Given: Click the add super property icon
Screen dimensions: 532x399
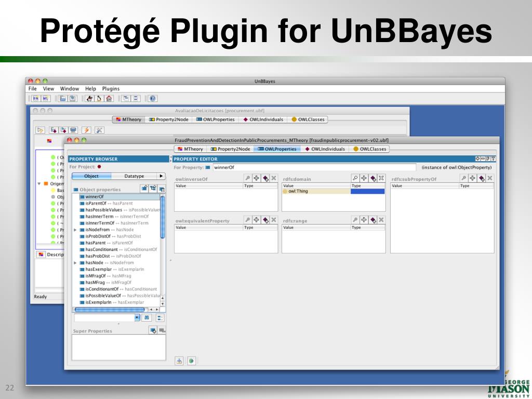Looking at the screenshot, I should tap(153, 330).
